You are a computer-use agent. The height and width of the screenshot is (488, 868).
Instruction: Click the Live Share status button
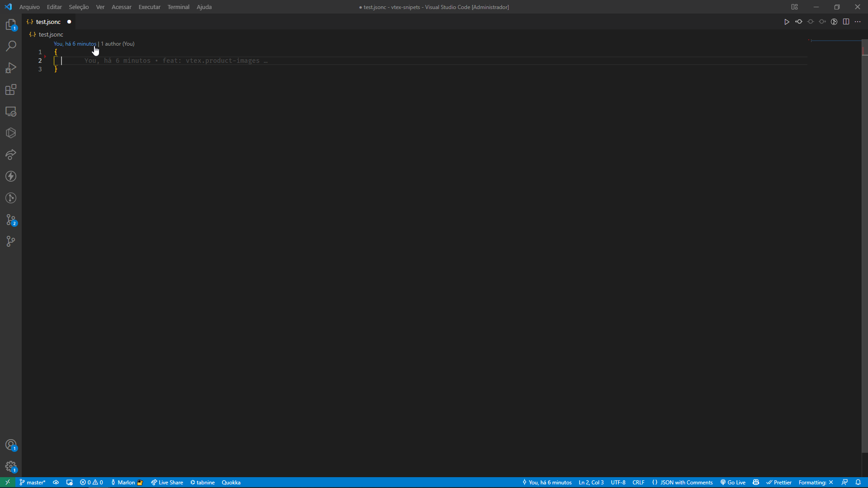click(167, 482)
